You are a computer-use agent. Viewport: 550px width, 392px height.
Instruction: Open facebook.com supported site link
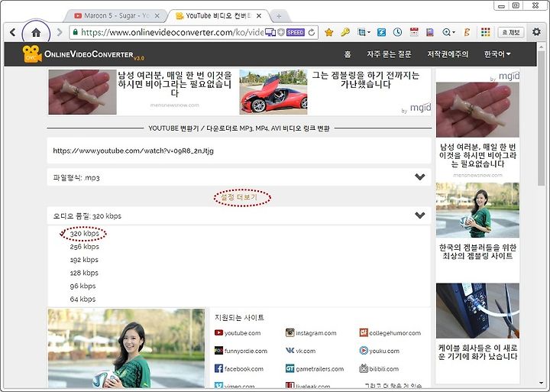tap(239, 368)
